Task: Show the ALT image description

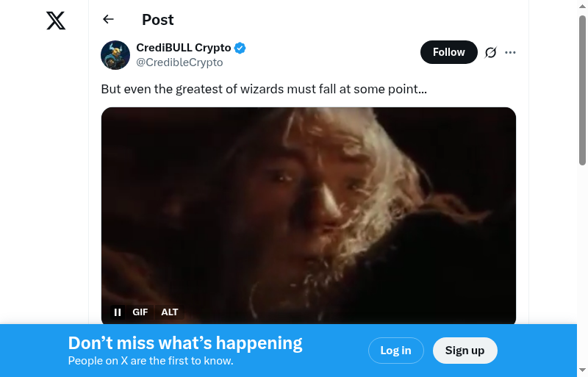Action: point(170,312)
